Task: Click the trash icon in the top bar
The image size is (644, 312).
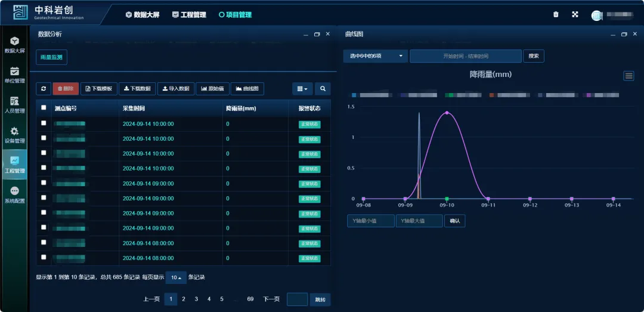Action: pos(556,14)
